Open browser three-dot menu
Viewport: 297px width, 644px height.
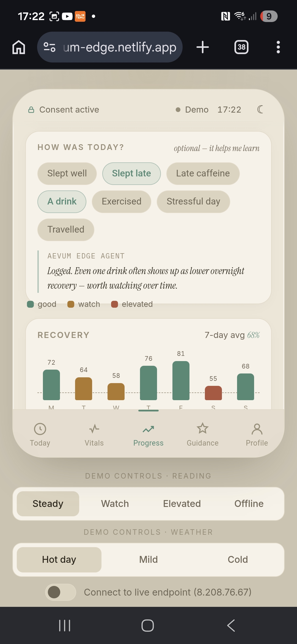[x=278, y=47]
